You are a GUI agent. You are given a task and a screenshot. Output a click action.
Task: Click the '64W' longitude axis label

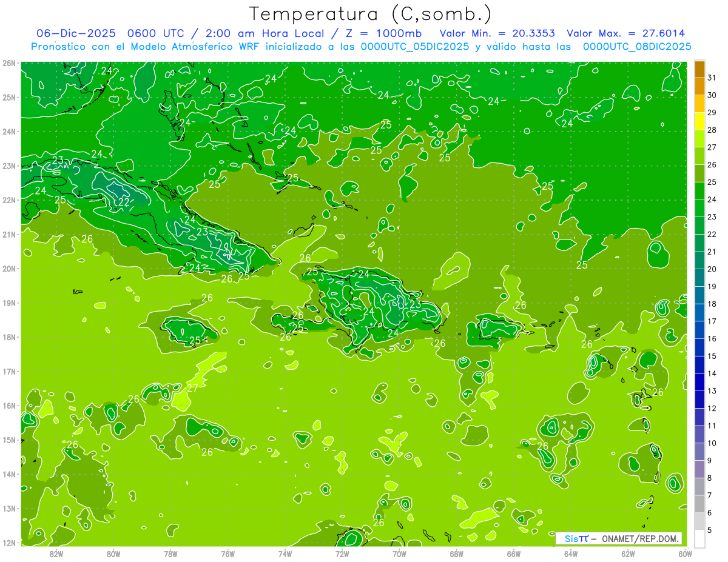[x=571, y=554]
